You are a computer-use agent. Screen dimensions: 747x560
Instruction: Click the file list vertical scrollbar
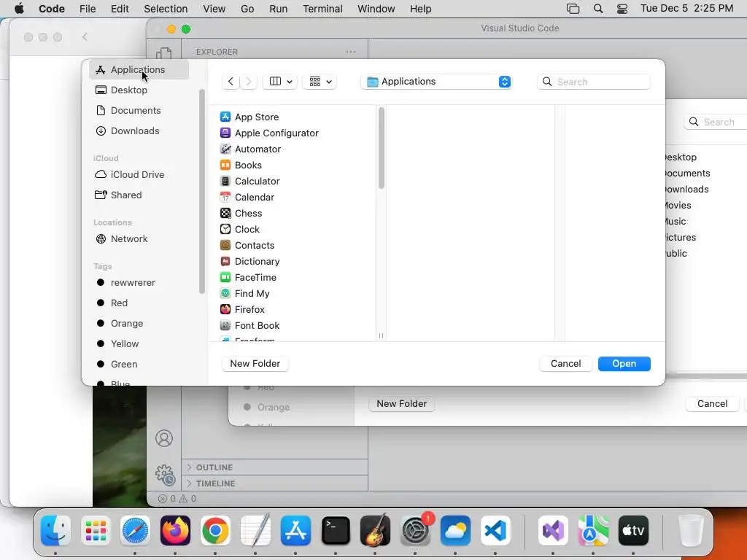(381, 148)
